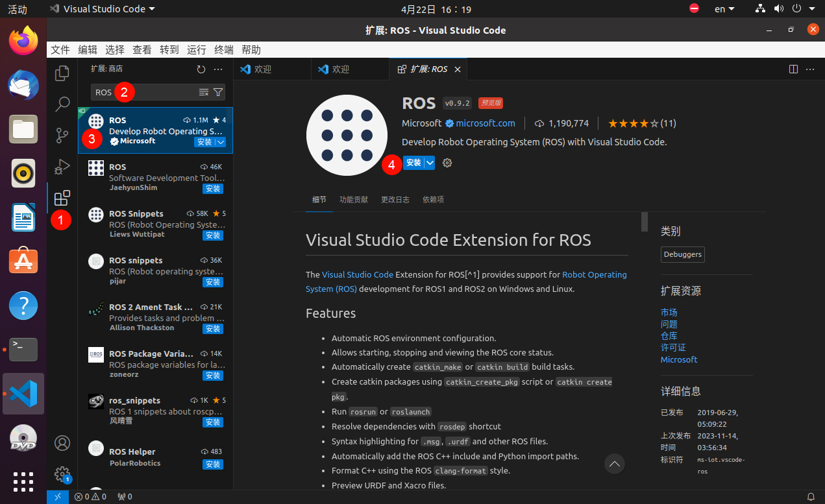The width and height of the screenshot is (825, 504).
Task: Switch to the 细节 tab
Action: point(319,200)
